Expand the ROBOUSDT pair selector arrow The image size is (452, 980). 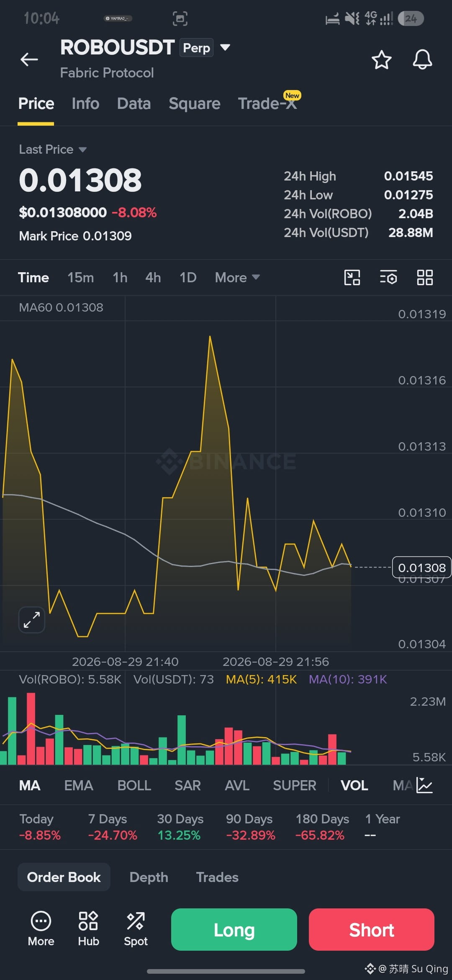(x=225, y=47)
